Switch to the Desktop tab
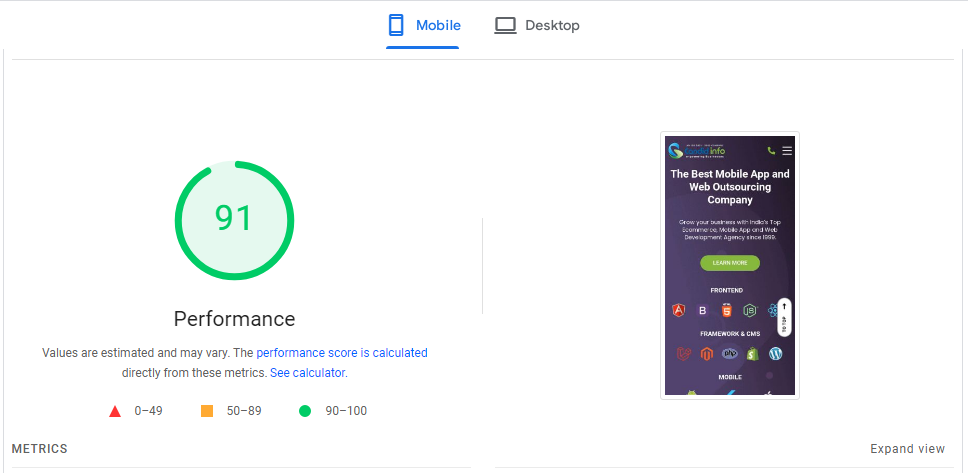 536,25
